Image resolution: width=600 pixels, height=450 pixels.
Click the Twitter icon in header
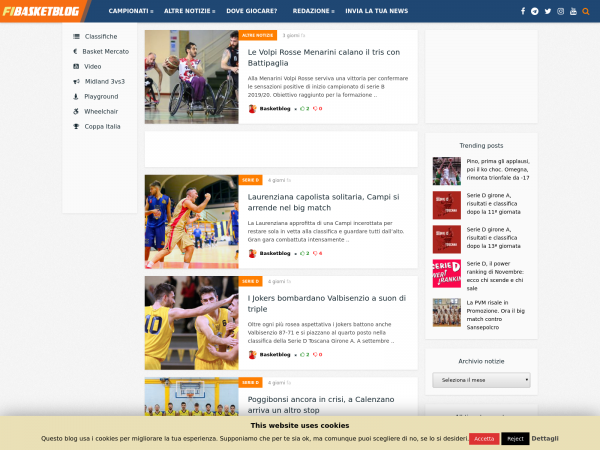[548, 11]
